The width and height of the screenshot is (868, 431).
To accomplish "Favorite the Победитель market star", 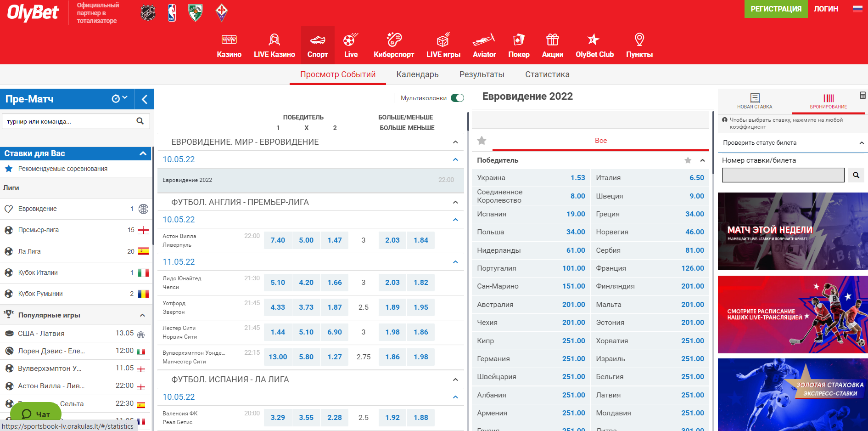I will point(688,160).
